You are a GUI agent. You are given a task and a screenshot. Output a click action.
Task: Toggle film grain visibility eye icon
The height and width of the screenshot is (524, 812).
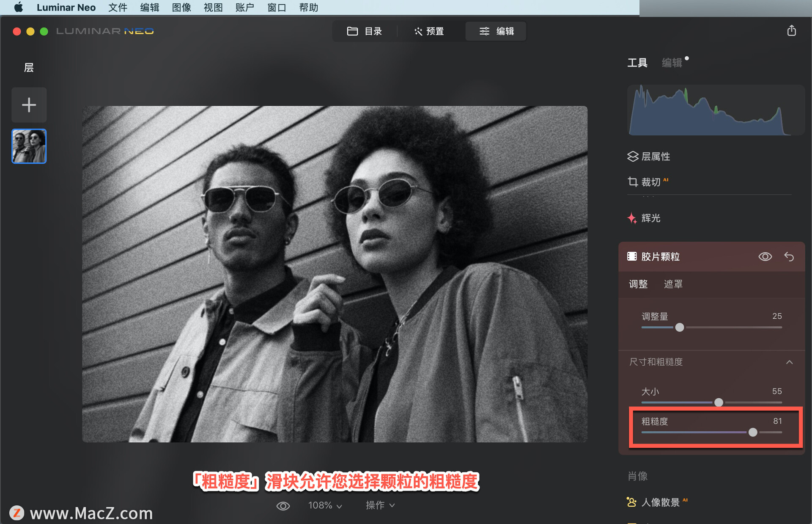coord(765,256)
